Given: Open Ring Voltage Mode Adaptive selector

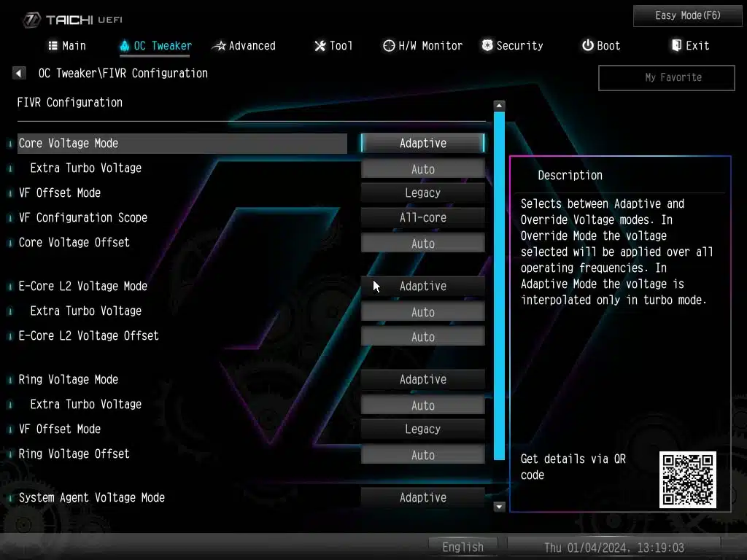Looking at the screenshot, I should pos(422,380).
